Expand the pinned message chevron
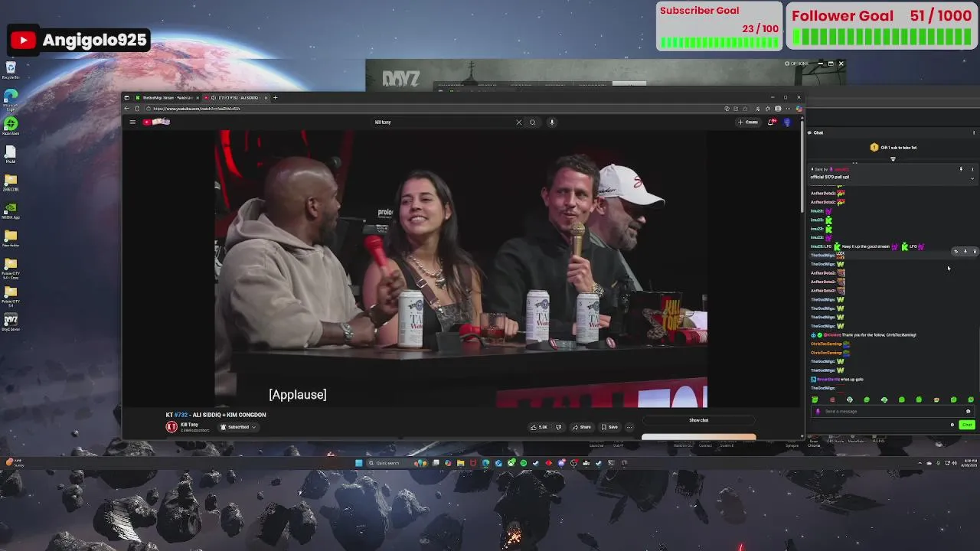The height and width of the screenshot is (551, 980). click(972, 178)
